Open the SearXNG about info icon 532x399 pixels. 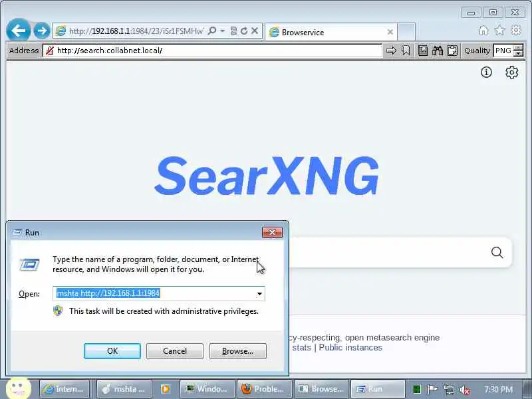pos(486,72)
